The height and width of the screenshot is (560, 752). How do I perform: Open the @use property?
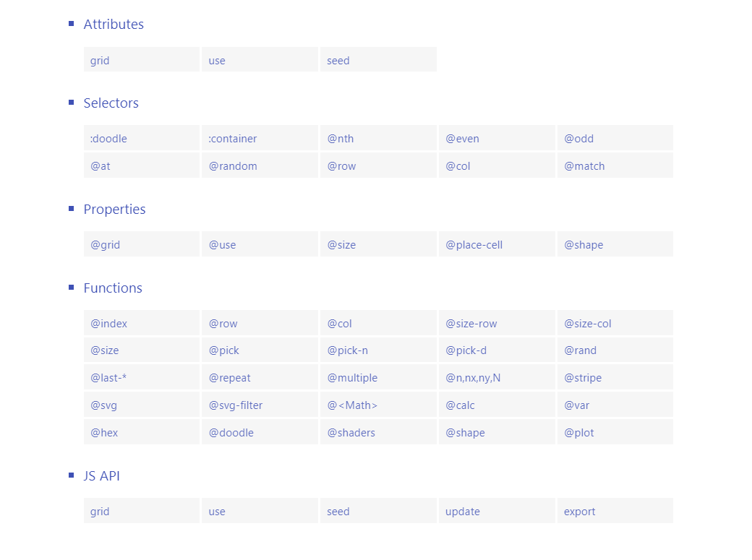pyautogui.click(x=260, y=244)
